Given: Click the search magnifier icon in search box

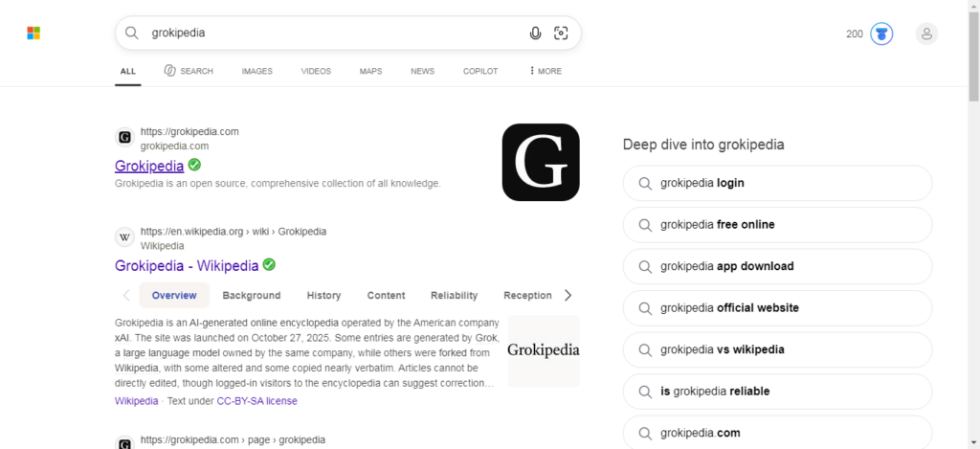Looking at the screenshot, I should (x=131, y=34).
